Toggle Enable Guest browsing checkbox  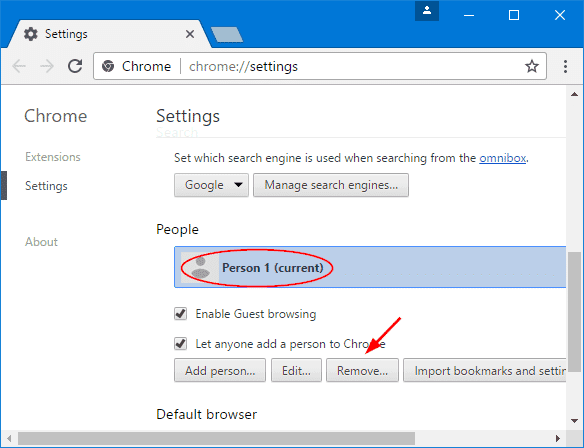coord(181,314)
